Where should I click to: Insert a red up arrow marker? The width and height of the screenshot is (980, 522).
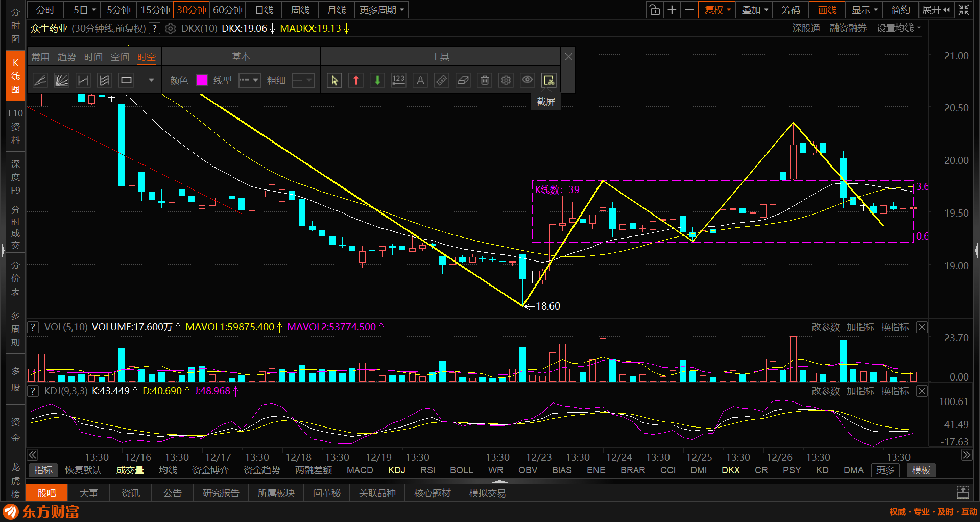coord(356,80)
